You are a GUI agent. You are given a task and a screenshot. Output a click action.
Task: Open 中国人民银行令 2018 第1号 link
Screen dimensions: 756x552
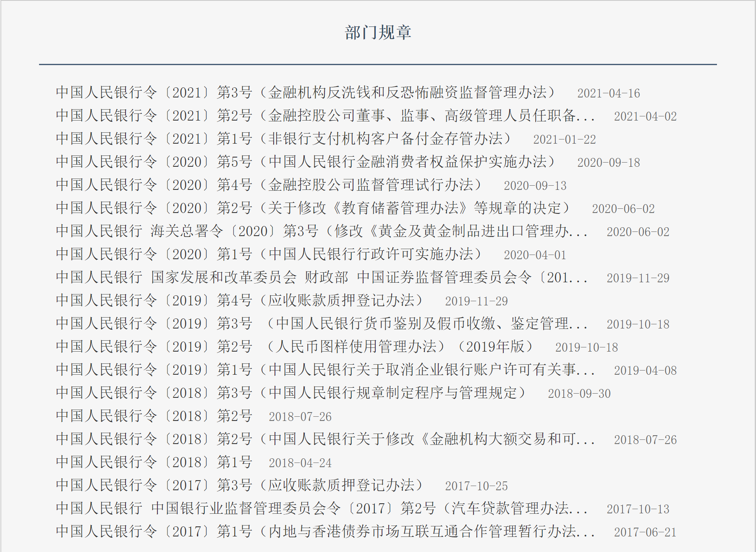click(154, 462)
